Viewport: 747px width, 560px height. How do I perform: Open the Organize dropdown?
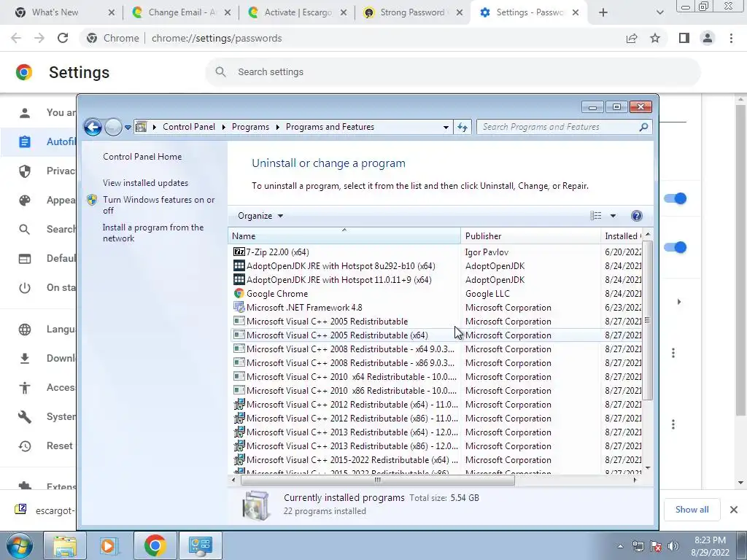pyautogui.click(x=260, y=216)
